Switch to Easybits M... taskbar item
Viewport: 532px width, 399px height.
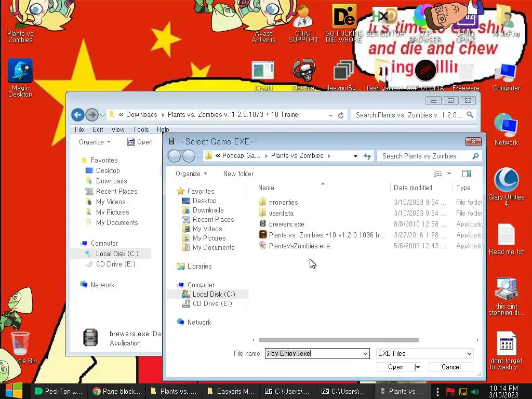[231, 391]
